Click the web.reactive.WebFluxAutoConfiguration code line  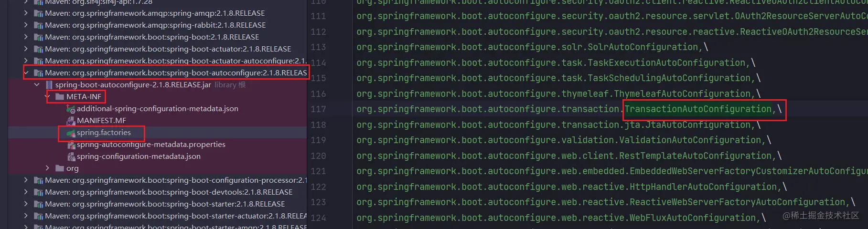tap(561, 218)
